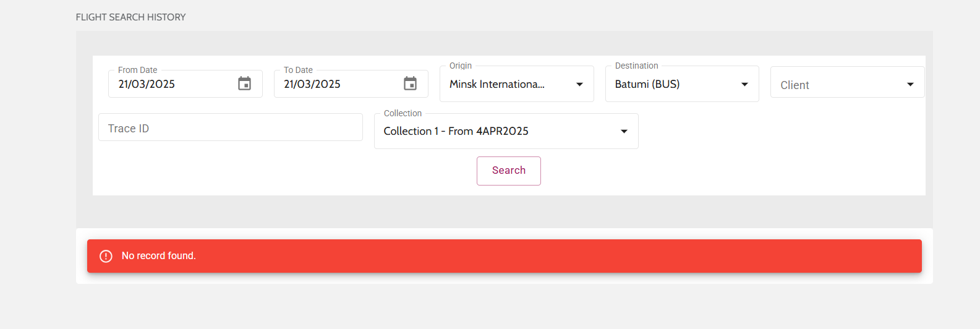The image size is (980, 329).
Task: Click the Client placeholder text
Action: [x=795, y=85]
